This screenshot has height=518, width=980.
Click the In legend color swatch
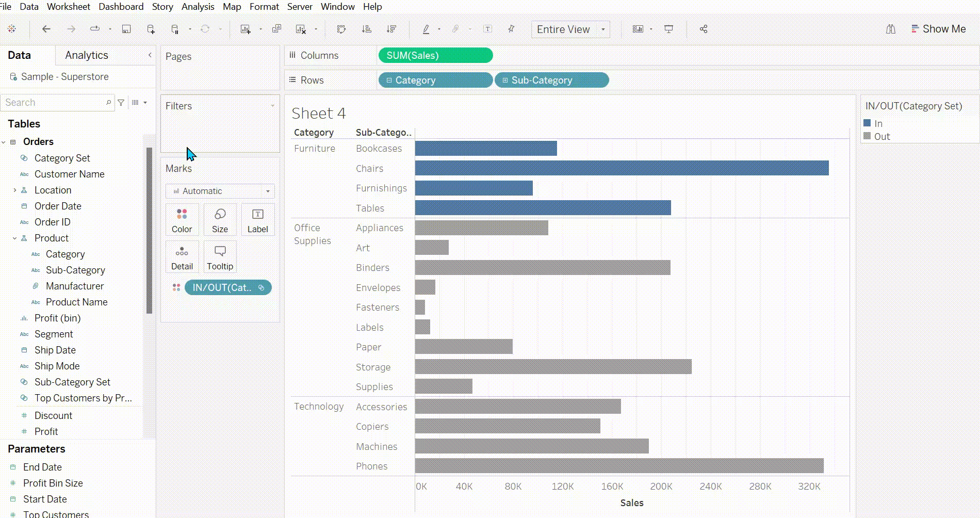tap(867, 123)
